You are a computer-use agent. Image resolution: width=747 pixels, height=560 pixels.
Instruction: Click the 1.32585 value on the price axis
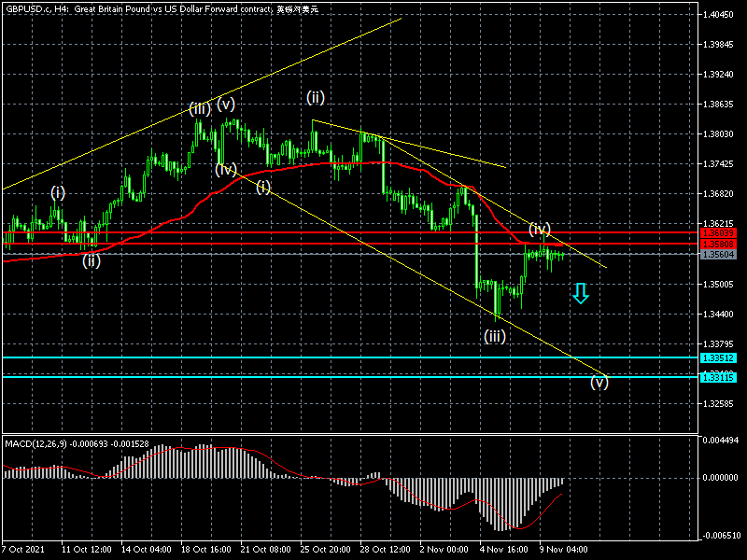click(x=718, y=404)
